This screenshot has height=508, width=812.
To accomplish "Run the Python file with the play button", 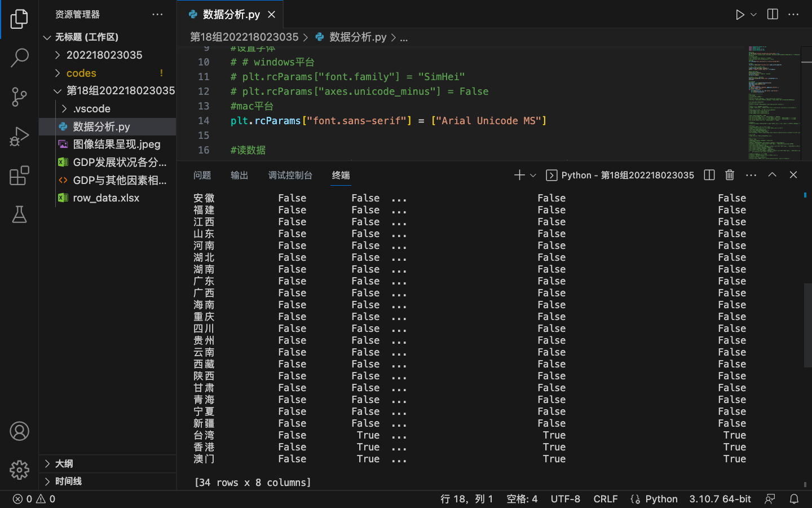I will pos(740,14).
